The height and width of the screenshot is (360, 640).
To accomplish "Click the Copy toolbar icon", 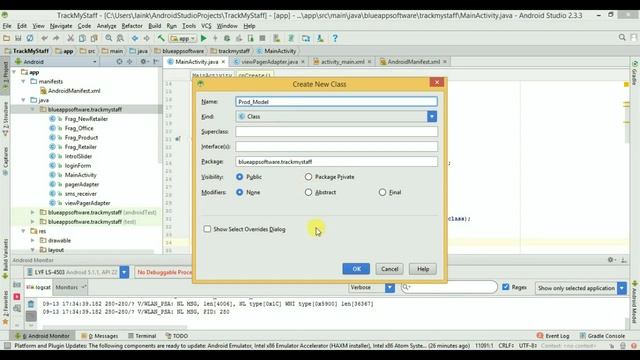I will pos(82,38).
